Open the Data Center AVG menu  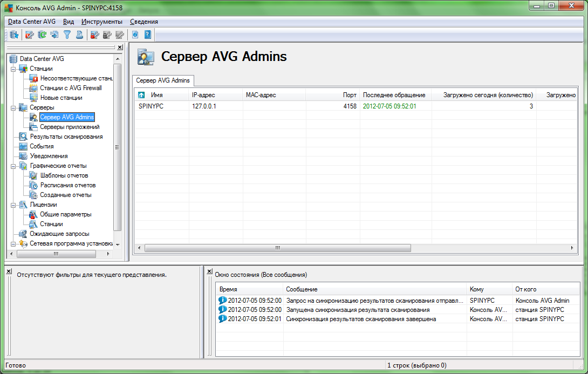(31, 22)
